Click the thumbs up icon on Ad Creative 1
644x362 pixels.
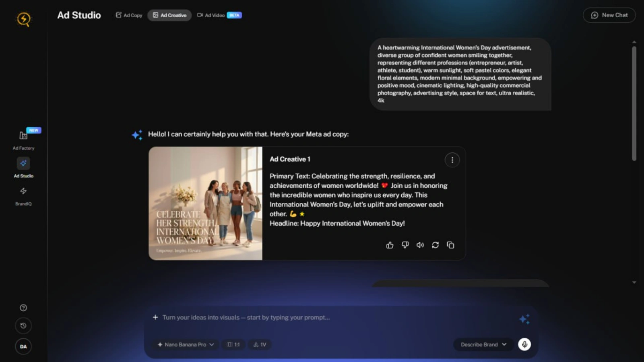390,245
